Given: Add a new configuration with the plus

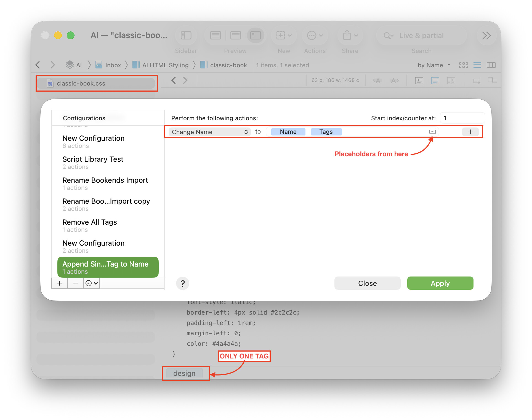Looking at the screenshot, I should point(60,283).
